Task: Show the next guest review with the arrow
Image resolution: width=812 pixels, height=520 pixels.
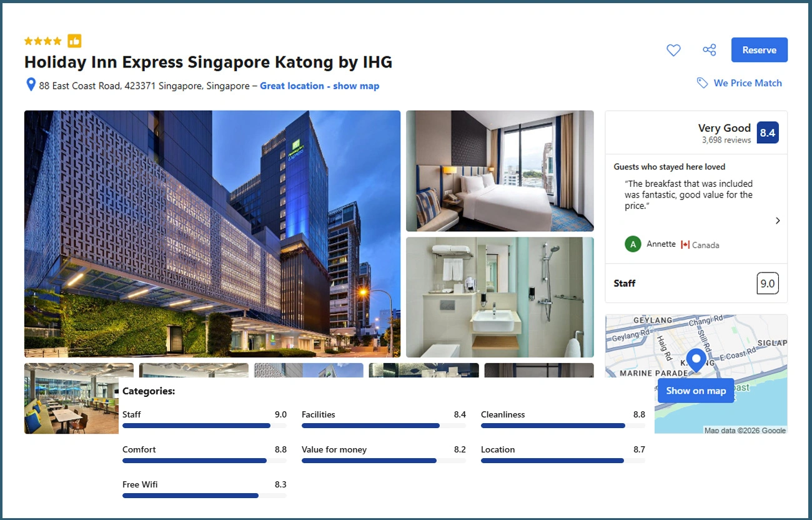Action: pos(777,221)
